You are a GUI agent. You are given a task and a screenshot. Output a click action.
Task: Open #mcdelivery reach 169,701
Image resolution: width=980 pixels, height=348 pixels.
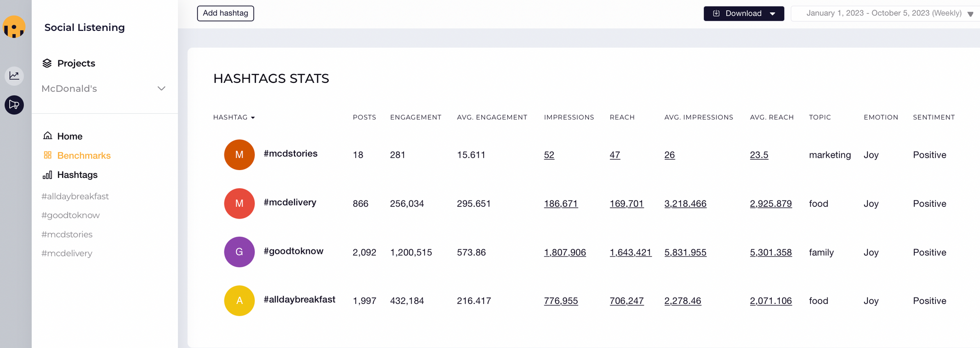627,203
